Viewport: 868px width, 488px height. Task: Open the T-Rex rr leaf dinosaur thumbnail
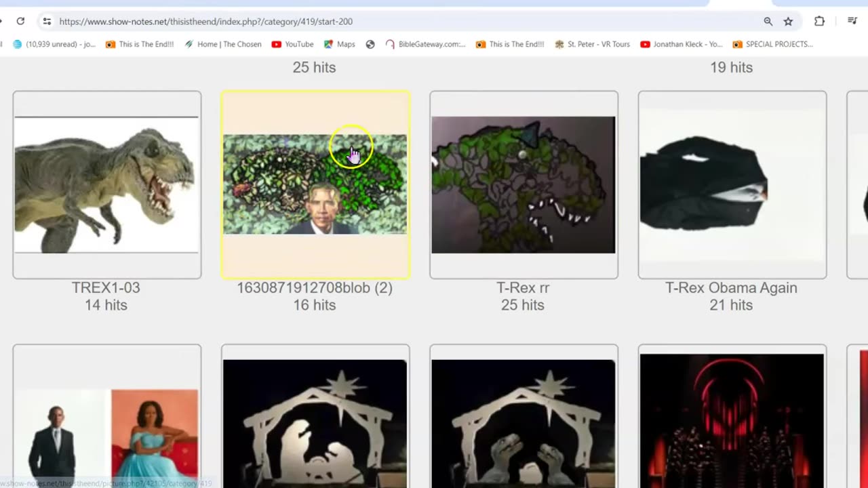tap(524, 185)
